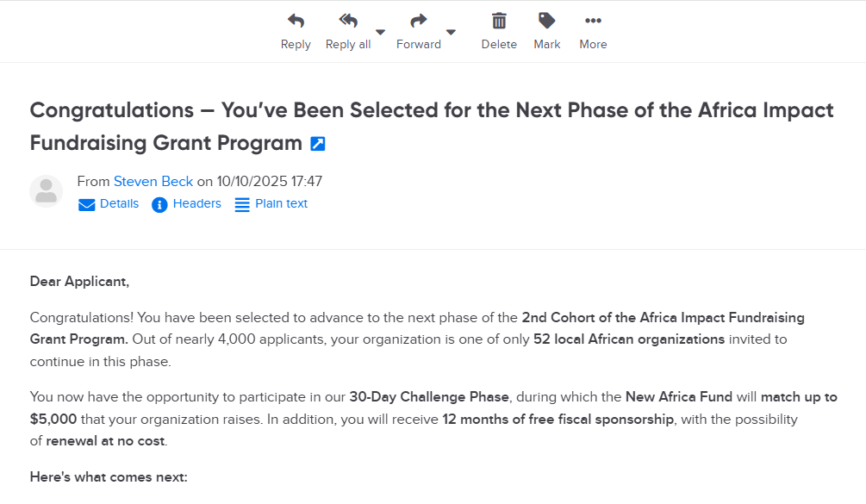Click the sender avatar placeholder
The width and height of the screenshot is (866, 504).
coord(47,191)
